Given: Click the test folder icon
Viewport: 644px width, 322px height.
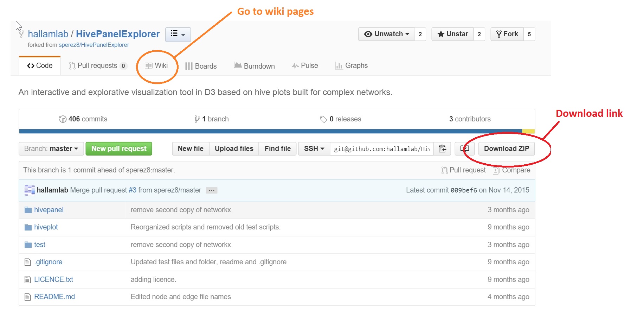Looking at the screenshot, I should [x=28, y=245].
